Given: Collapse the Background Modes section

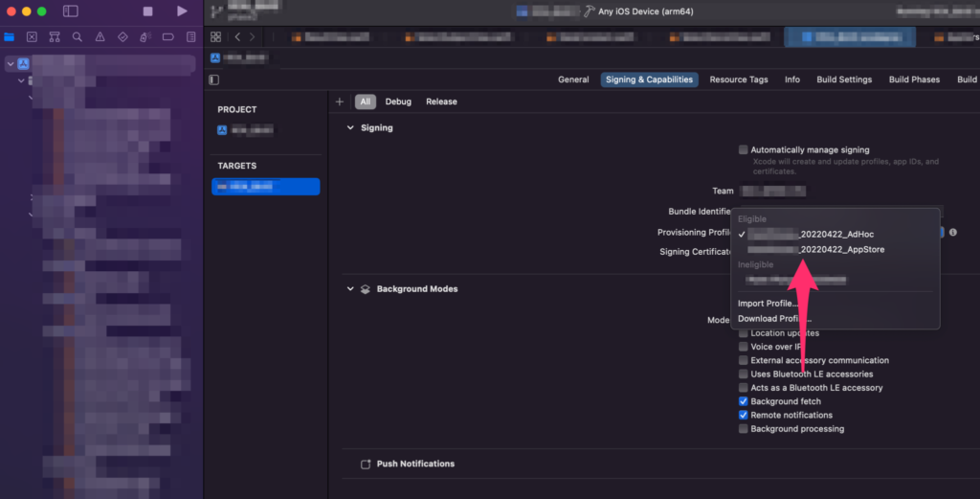Looking at the screenshot, I should pos(350,289).
